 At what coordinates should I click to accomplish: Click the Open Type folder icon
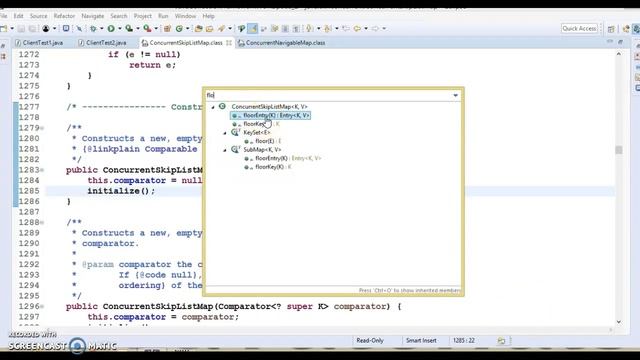click(198, 29)
